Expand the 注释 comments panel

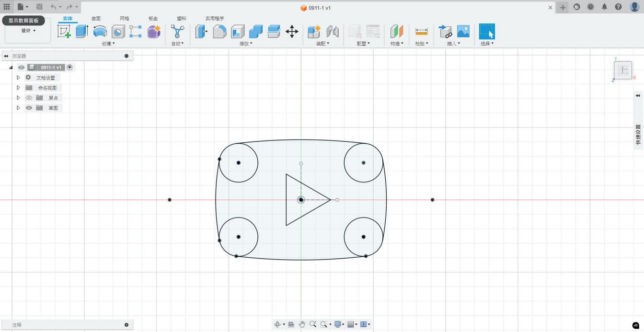tap(126, 325)
